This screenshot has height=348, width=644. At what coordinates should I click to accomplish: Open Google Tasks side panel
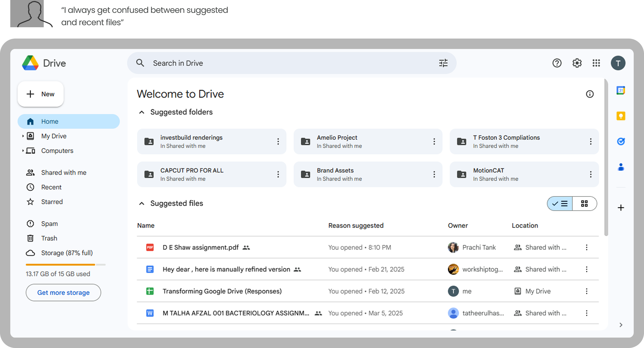pyautogui.click(x=621, y=141)
